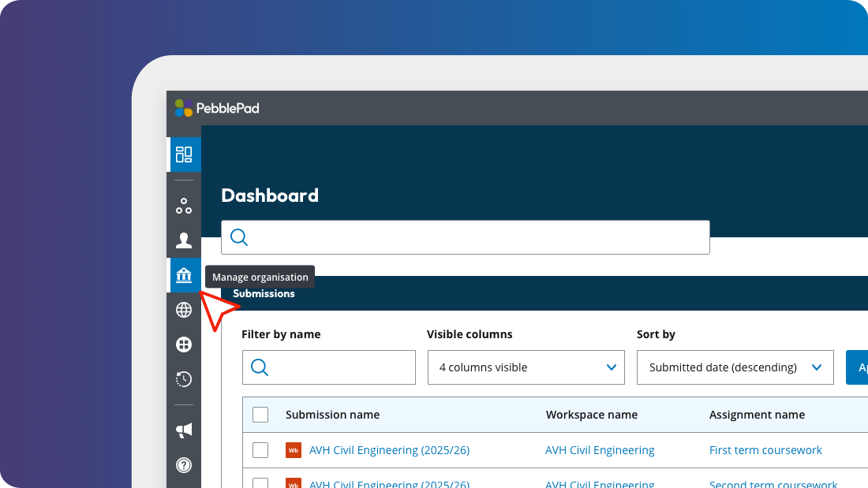Focus the Filter by name field

tap(329, 367)
